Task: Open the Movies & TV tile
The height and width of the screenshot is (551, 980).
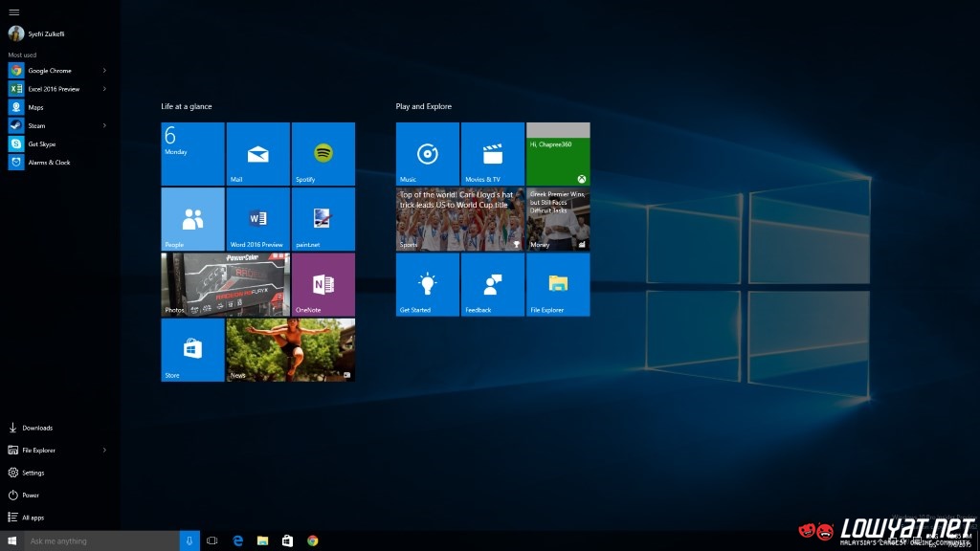Action: (x=492, y=154)
